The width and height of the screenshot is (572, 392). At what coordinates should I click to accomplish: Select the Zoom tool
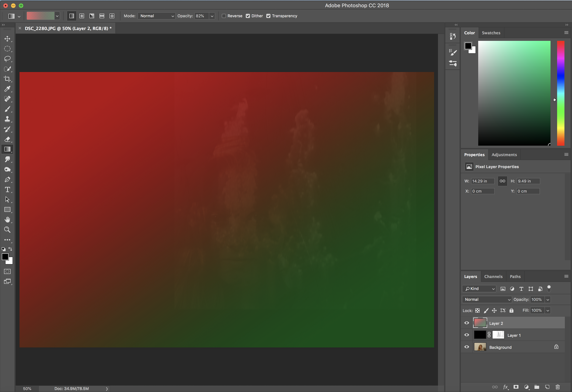click(x=7, y=230)
